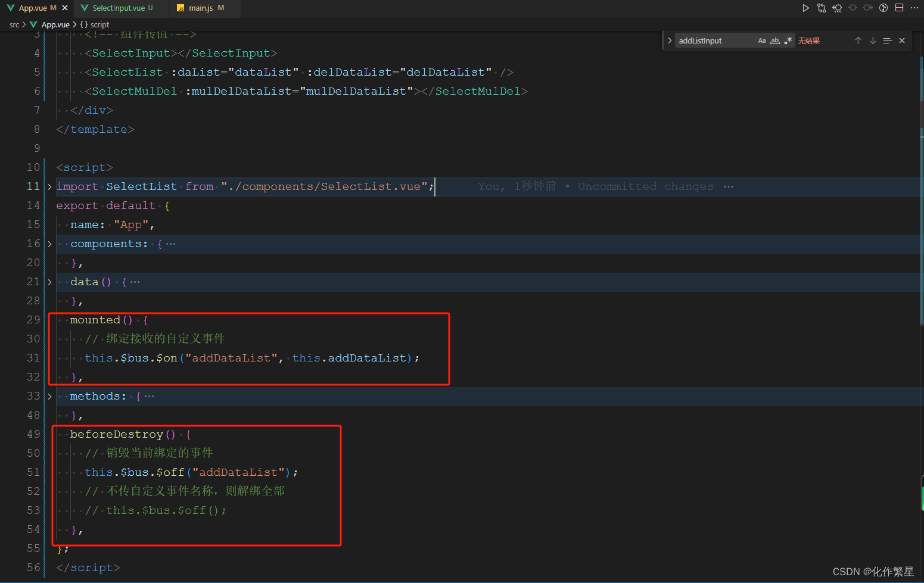Viewport: 924px width, 583px height.
Task: Close the App.vue tab
Action: point(65,8)
